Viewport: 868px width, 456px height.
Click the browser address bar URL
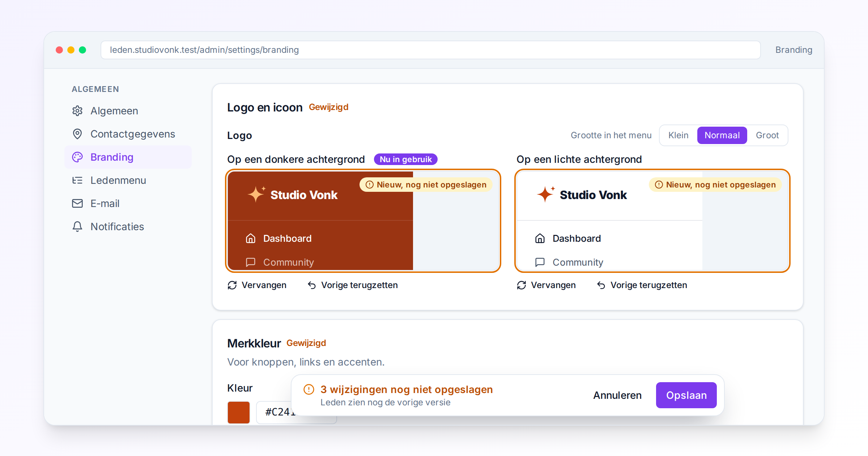coord(430,50)
